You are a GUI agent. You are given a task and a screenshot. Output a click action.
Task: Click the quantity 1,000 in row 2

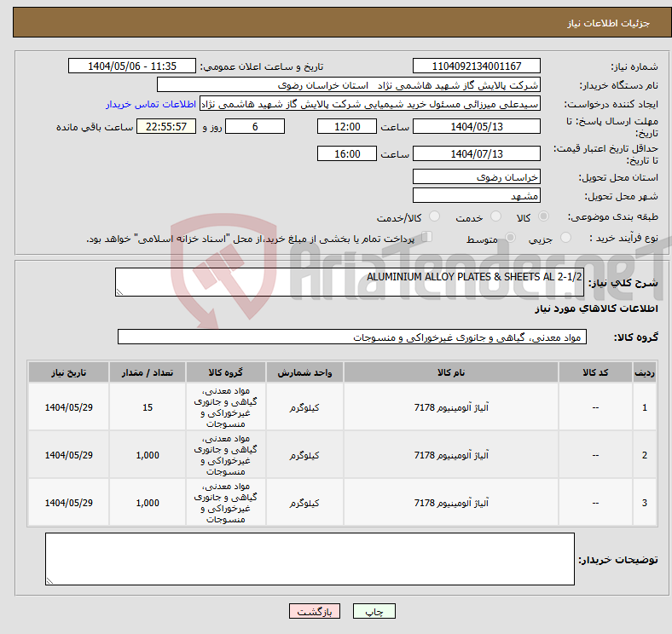[x=148, y=455]
